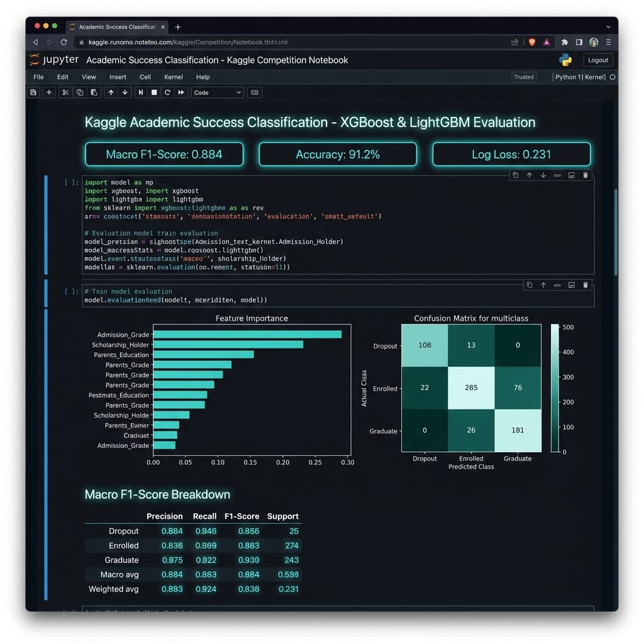Click inside the first import code cell
The height and width of the screenshot is (644, 644).
[x=338, y=225]
